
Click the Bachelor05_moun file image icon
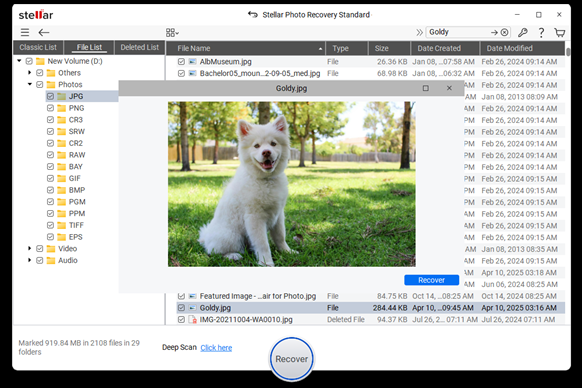coord(192,74)
